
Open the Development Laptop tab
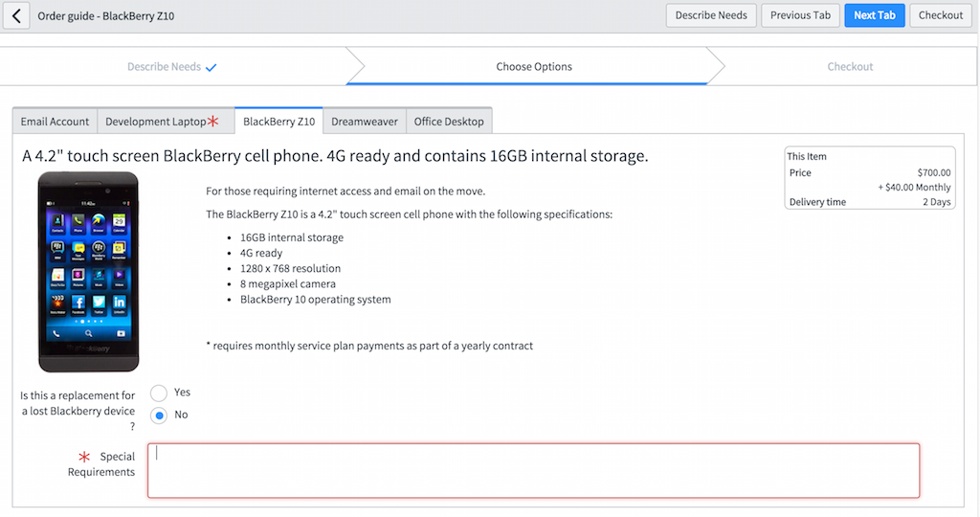166,122
